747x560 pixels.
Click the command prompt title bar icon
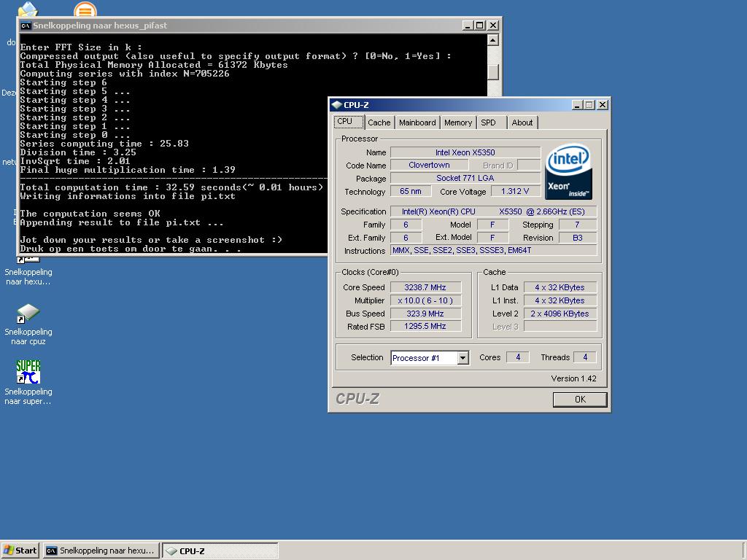(x=26, y=26)
